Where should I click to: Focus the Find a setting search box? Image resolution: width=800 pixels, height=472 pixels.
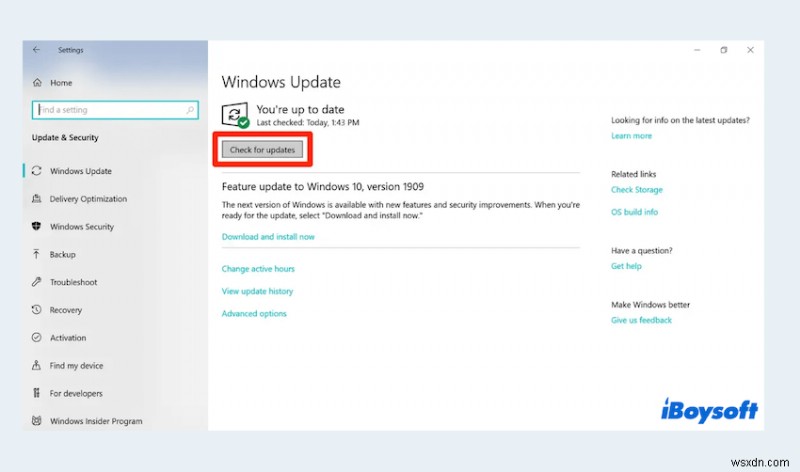click(115, 110)
